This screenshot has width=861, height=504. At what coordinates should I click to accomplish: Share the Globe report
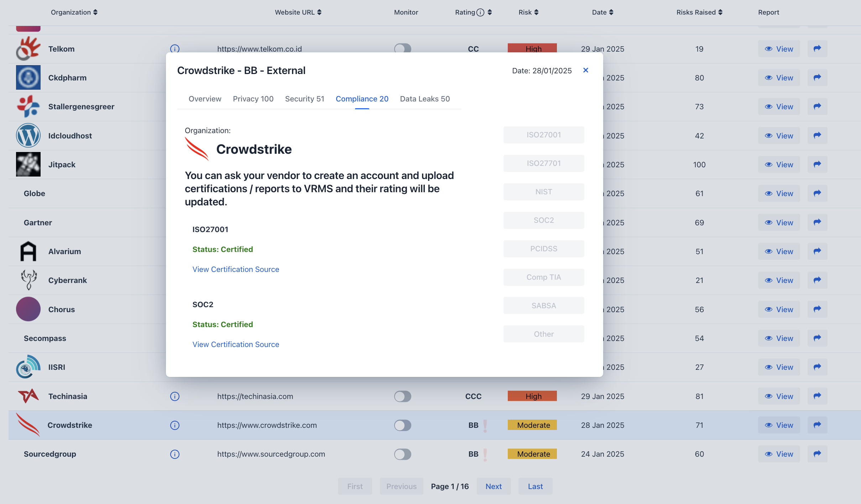[817, 193]
